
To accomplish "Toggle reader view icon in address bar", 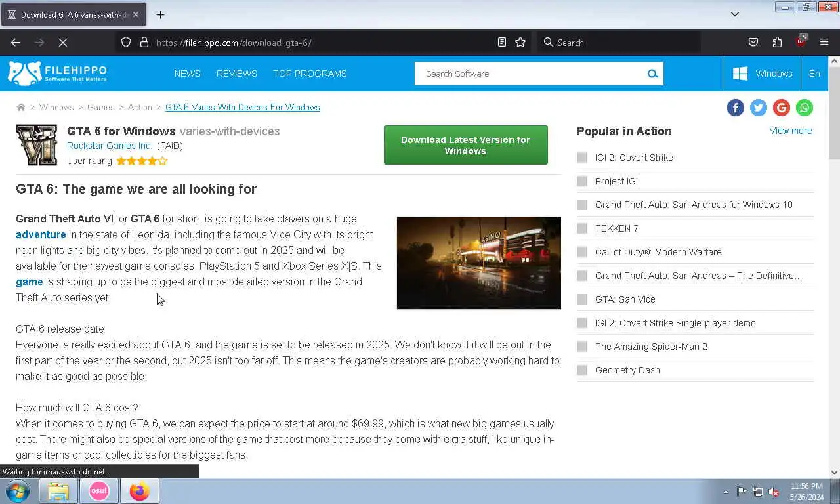I will (x=502, y=43).
